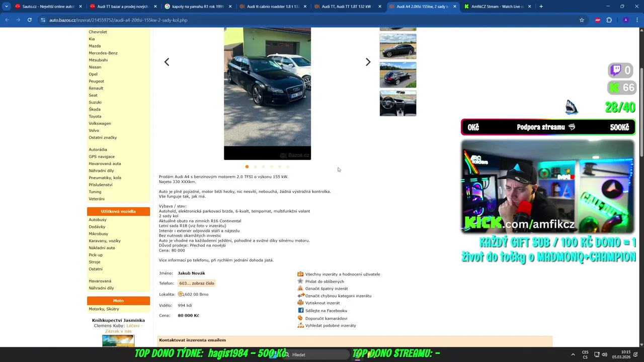Switch to Audi tt cabrio roadster tab
Screen dimensions: 644x362
[x=273, y=7]
